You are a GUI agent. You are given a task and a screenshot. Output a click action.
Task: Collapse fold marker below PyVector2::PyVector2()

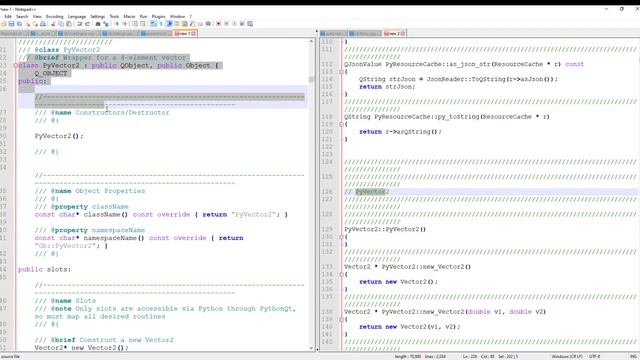click(342, 237)
